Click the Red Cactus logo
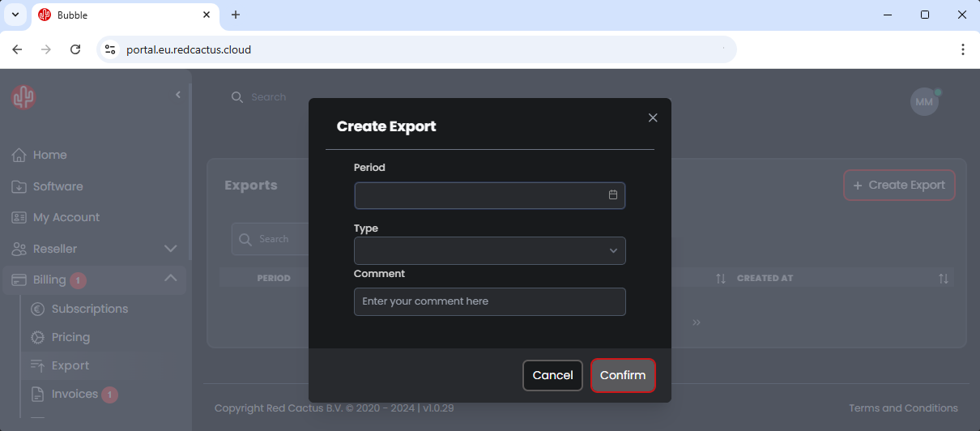The height and width of the screenshot is (431, 980). pos(23,98)
